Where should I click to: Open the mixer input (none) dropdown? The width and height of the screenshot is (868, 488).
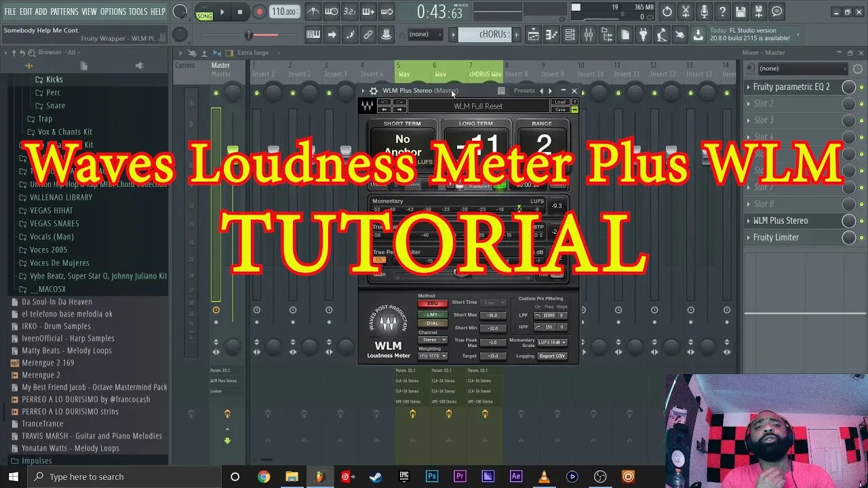click(x=802, y=68)
